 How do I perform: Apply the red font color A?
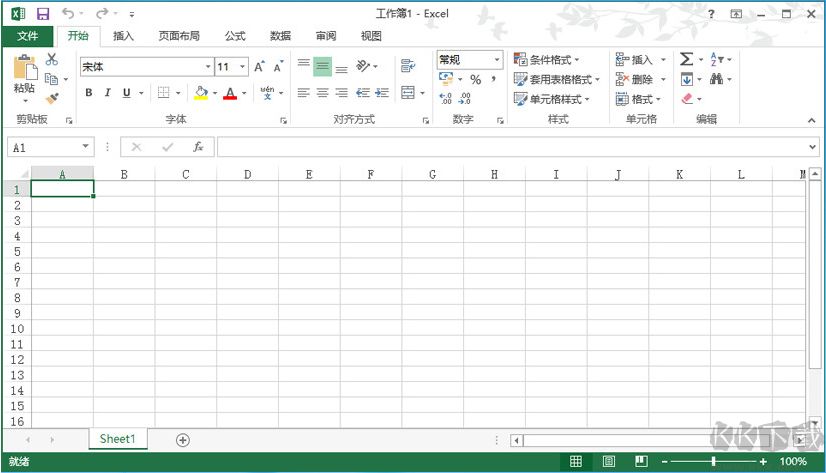[230, 93]
